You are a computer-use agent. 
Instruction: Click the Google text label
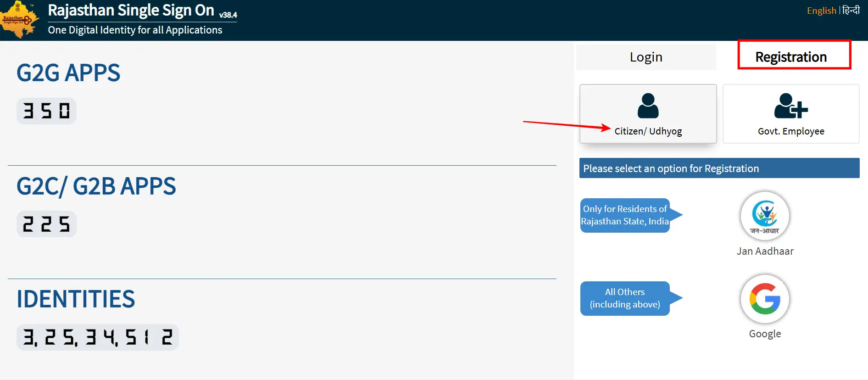[765, 334]
